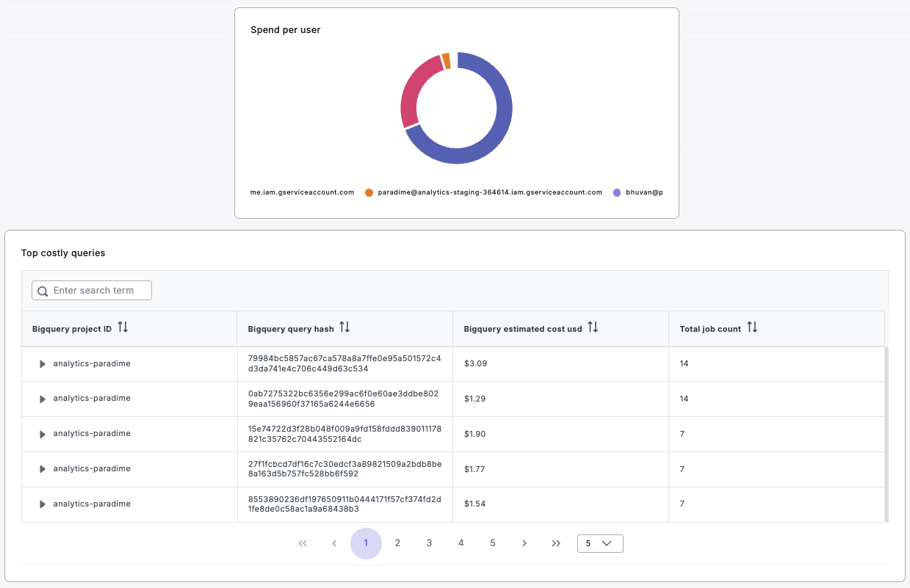Toggle orange paradime analytics-staging legend swatch
The width and height of the screenshot is (910, 588).
(369, 192)
